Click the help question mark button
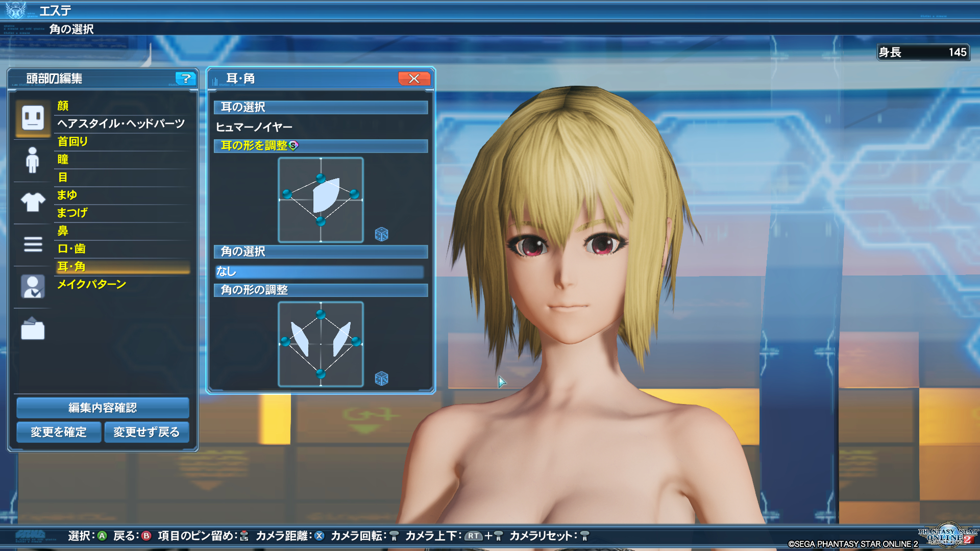Viewport: 980px width, 551px height. (x=186, y=78)
